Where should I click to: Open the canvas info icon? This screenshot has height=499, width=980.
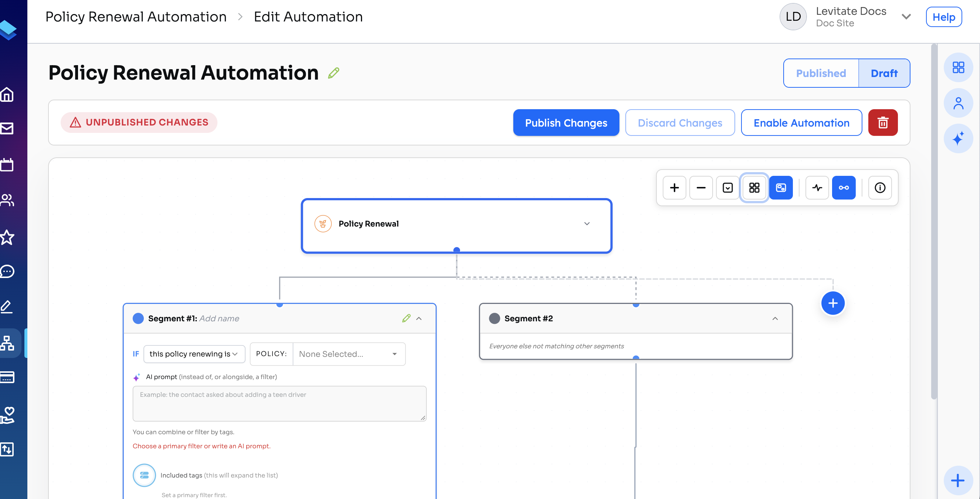(x=879, y=187)
